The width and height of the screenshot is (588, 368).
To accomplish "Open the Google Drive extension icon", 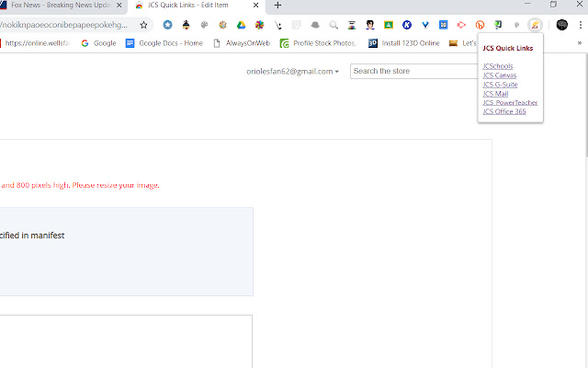I will point(241,25).
